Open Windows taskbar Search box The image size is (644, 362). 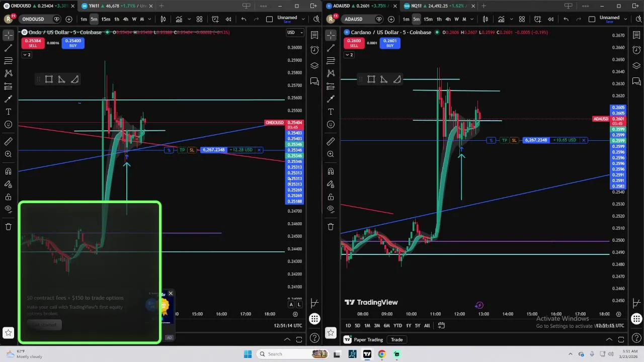click(293, 354)
